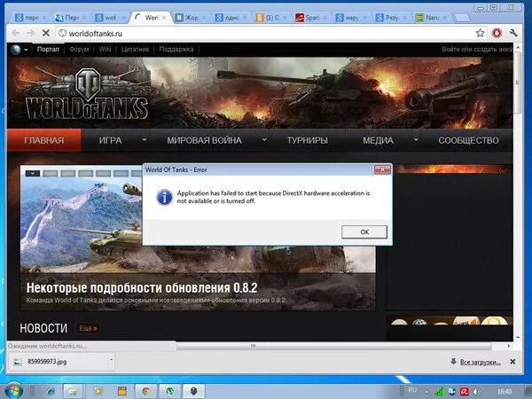Screen dimensions: 532x399
Task: Click the network signal tray icon
Action: [x=439, y=392]
